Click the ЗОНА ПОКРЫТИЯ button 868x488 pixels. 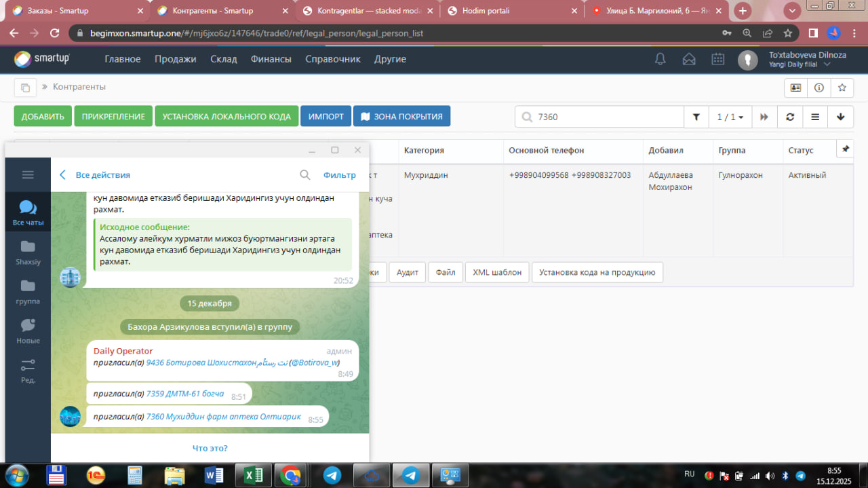click(x=401, y=116)
